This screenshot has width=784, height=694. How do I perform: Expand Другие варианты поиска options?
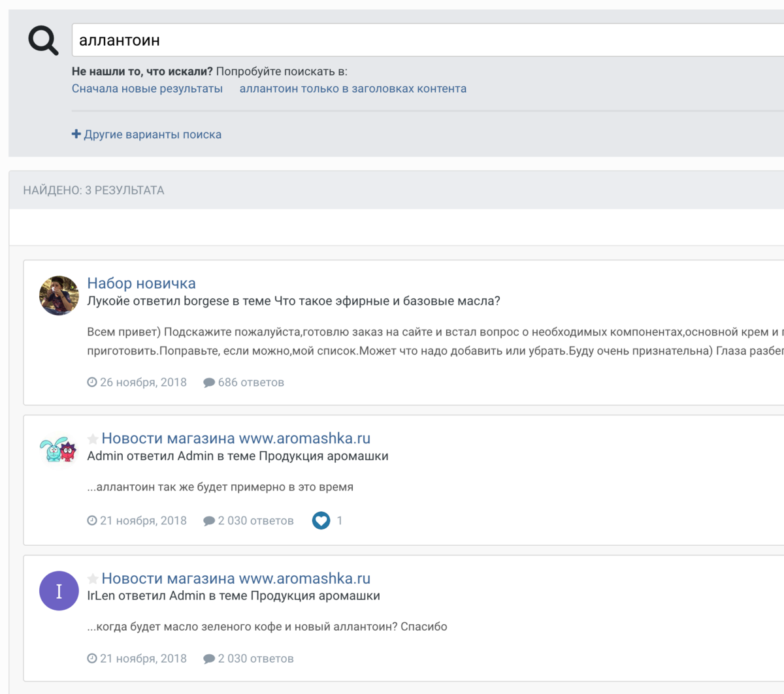(x=147, y=134)
